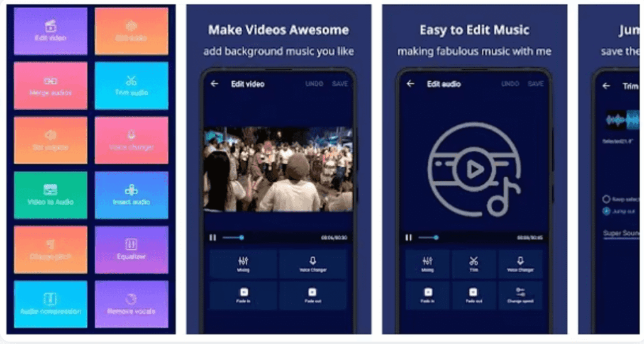The width and height of the screenshot is (644, 344).
Task: Select the Equalizer tile
Action: click(x=131, y=250)
